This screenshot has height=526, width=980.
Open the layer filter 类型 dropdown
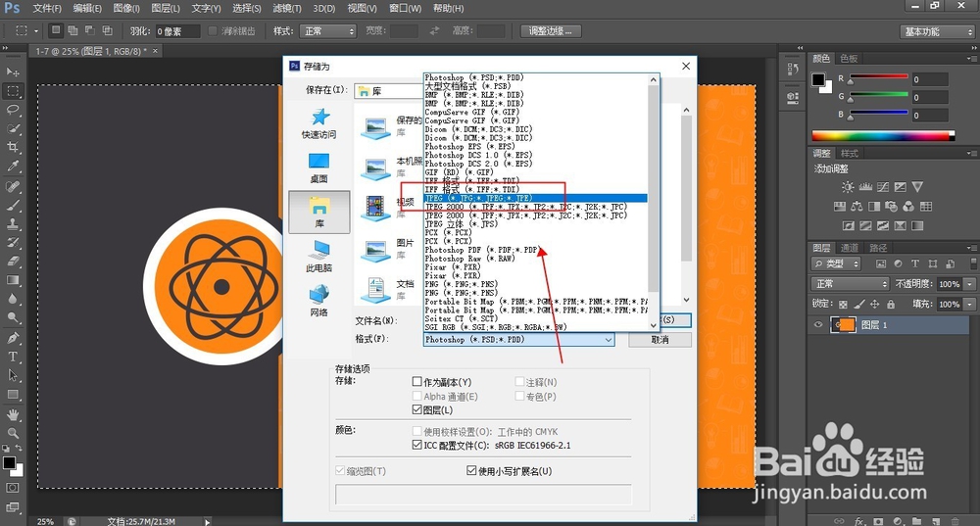(836, 263)
